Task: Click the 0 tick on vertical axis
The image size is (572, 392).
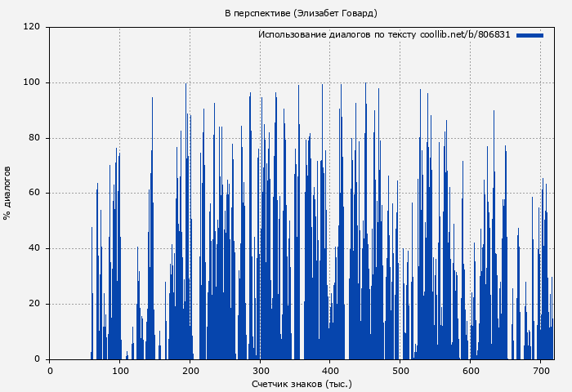Action: coord(37,359)
